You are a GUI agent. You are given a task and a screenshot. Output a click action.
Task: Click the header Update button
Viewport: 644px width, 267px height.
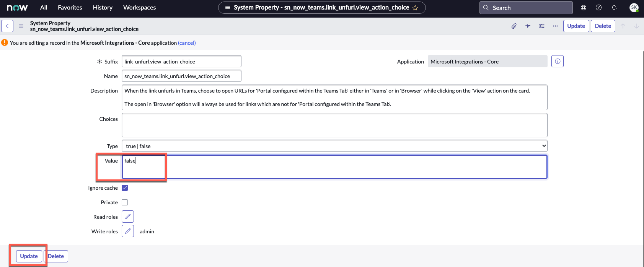coord(576,26)
